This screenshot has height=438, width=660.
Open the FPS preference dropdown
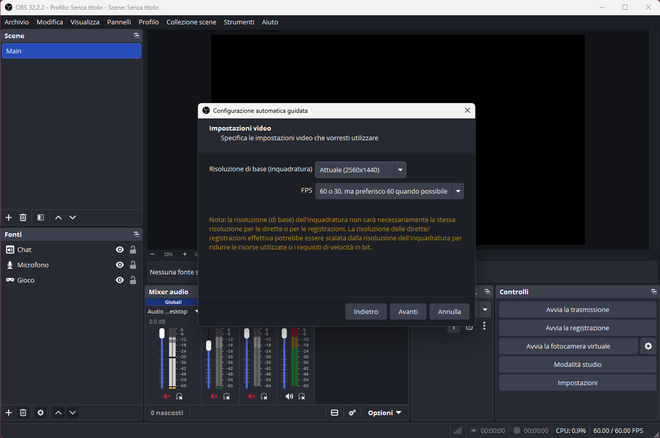389,191
